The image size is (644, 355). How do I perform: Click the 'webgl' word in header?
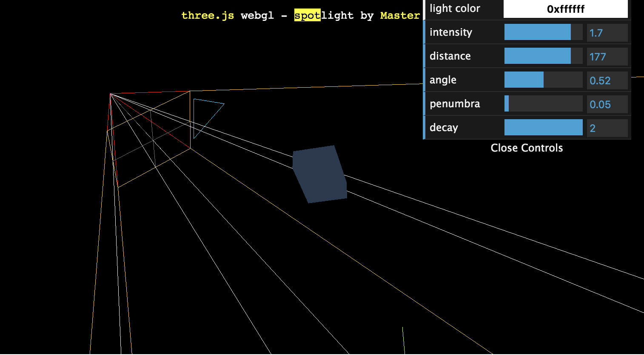257,16
